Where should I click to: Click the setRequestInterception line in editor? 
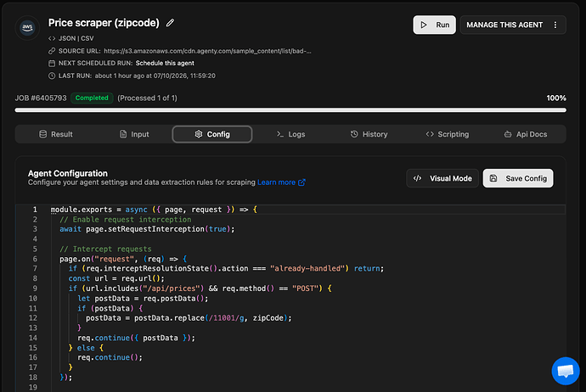tap(147, 229)
